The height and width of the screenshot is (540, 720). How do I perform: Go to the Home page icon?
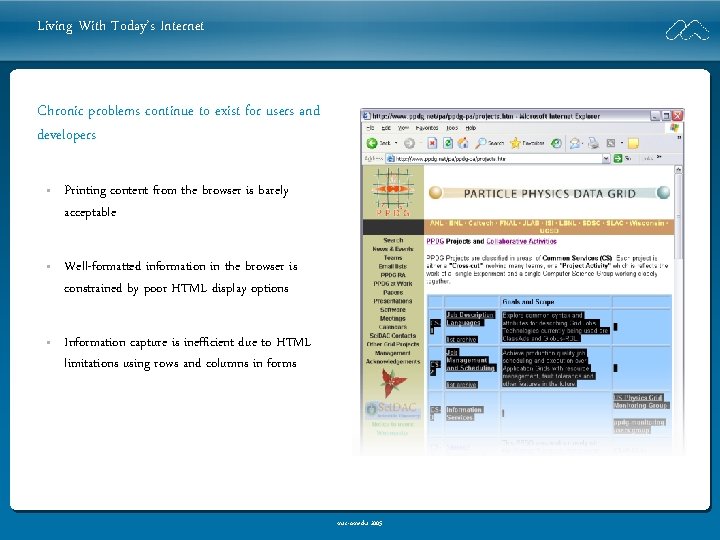[x=463, y=143]
